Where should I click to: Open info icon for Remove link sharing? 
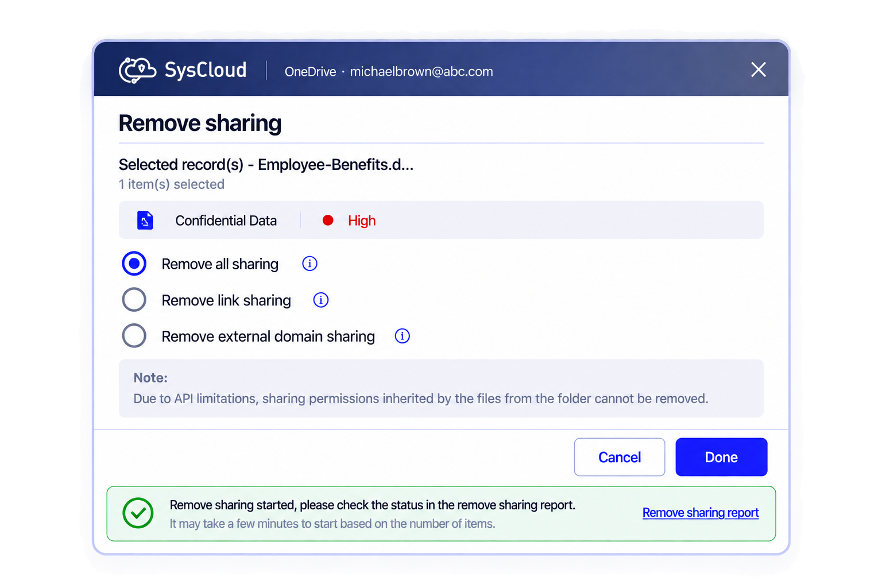pyautogui.click(x=321, y=300)
